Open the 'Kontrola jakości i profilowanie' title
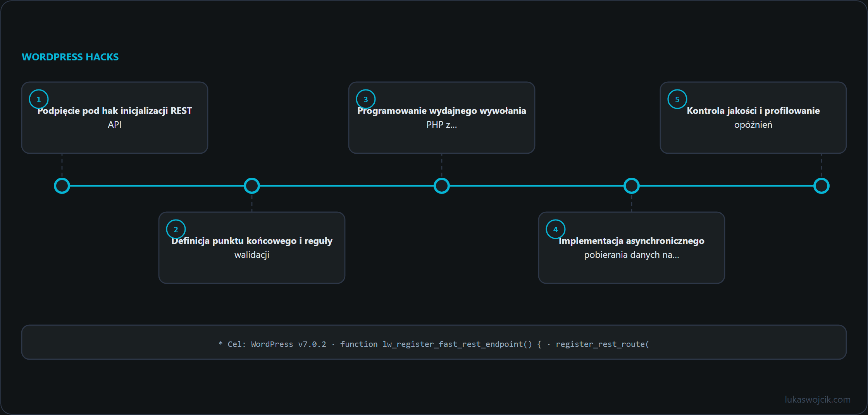This screenshot has width=868, height=415. [753, 111]
